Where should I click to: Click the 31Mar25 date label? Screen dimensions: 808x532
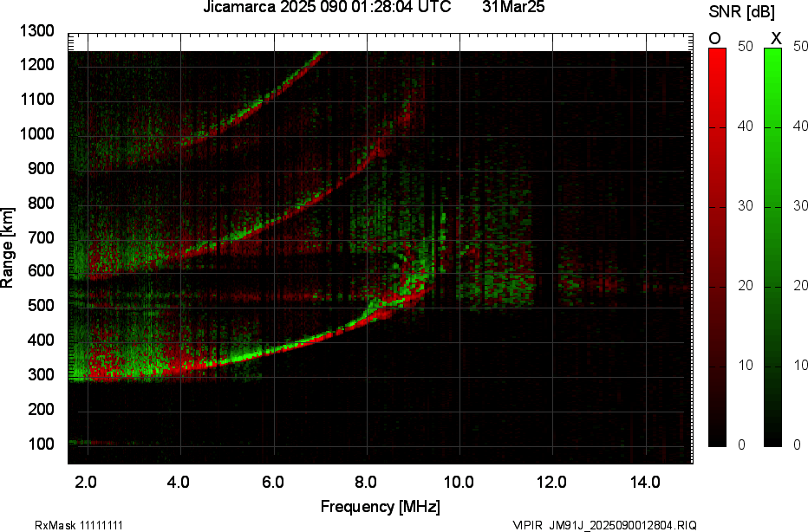click(513, 7)
